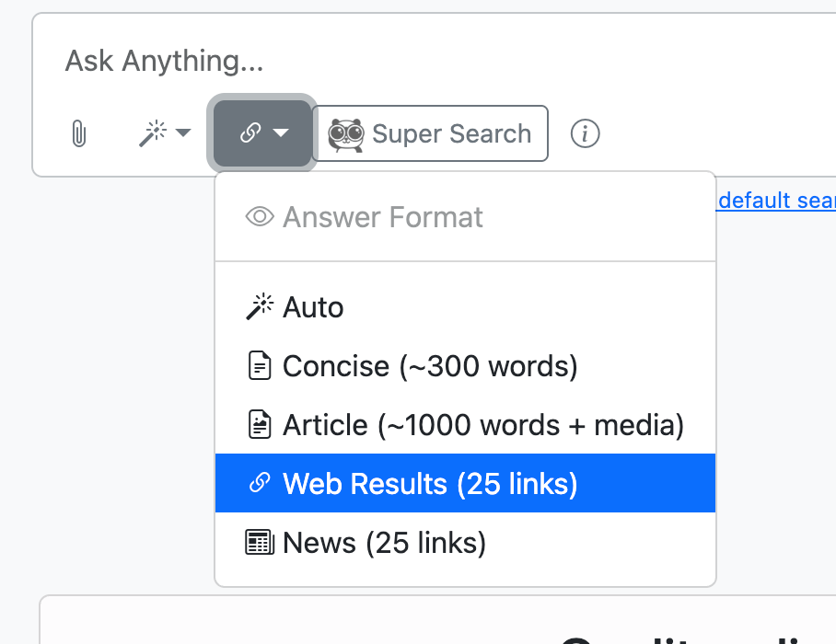This screenshot has height=644, width=836.
Task: Select Auto answer format
Action: (313, 307)
